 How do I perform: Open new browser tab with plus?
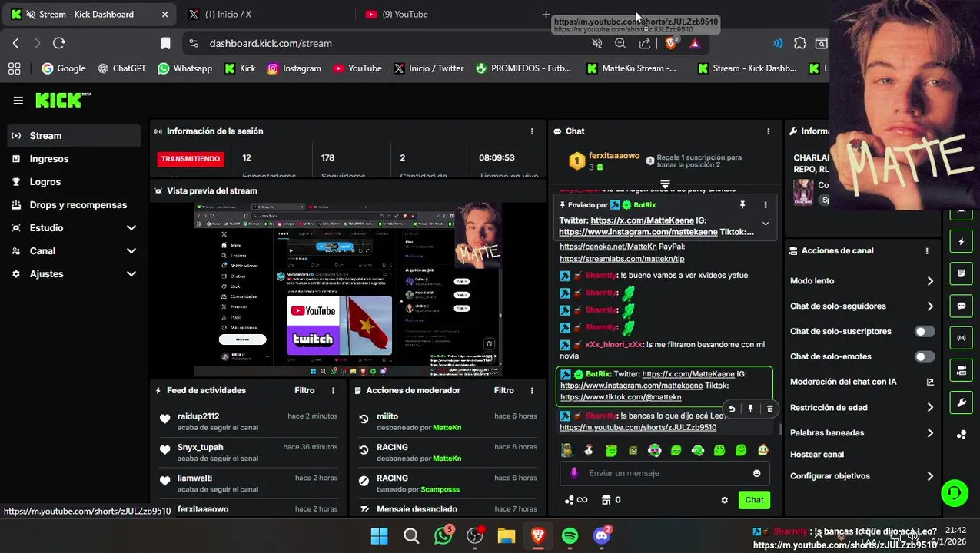pos(546,15)
